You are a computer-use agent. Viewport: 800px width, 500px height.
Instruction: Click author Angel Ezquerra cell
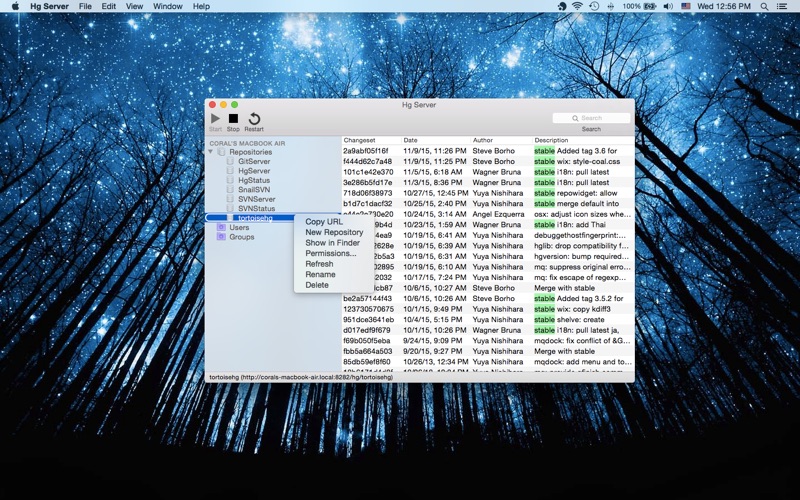click(498, 214)
